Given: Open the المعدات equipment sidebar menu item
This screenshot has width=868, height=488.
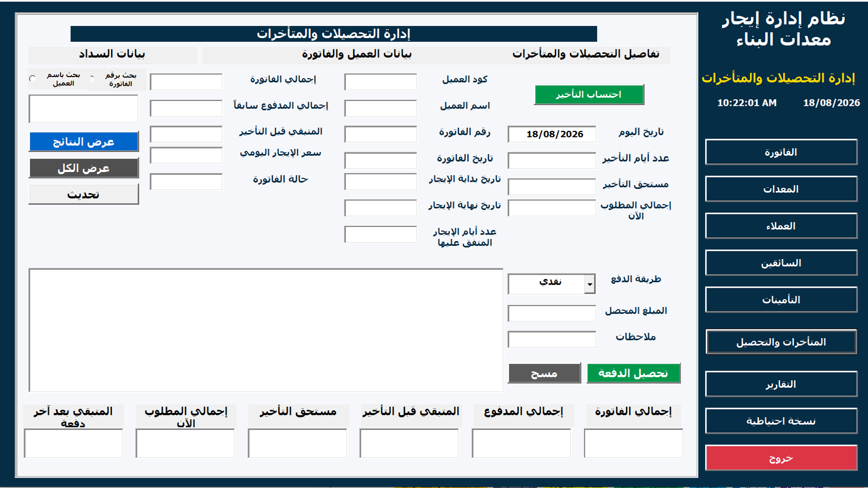Looking at the screenshot, I should click(x=781, y=189).
